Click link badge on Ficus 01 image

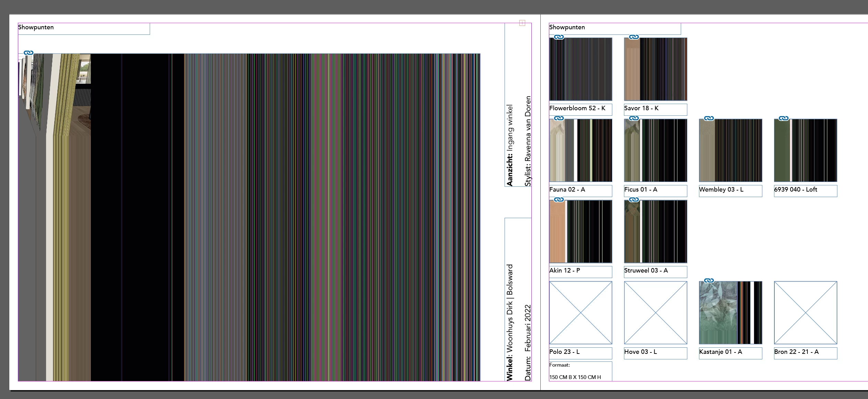coord(634,118)
